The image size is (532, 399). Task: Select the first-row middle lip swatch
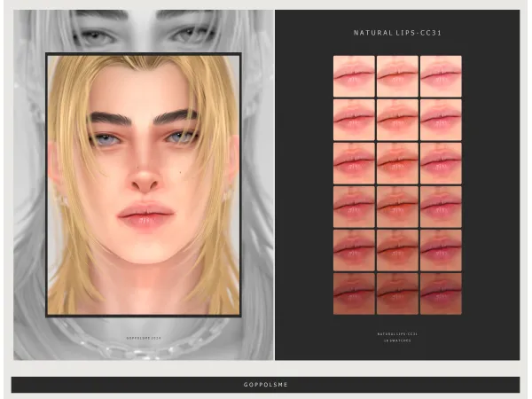(397, 76)
